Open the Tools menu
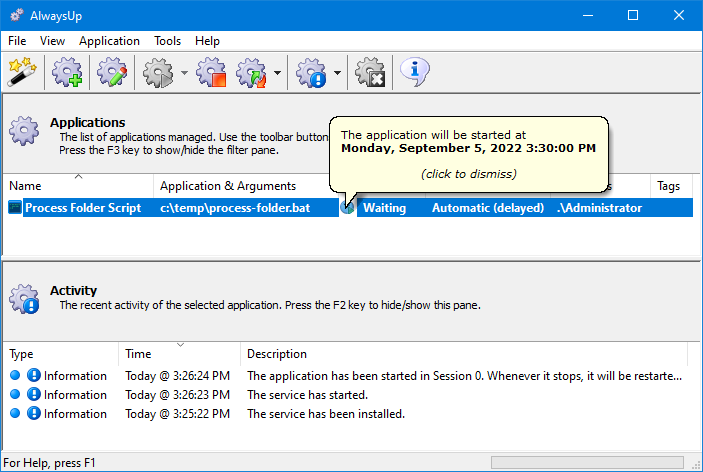 tap(167, 41)
